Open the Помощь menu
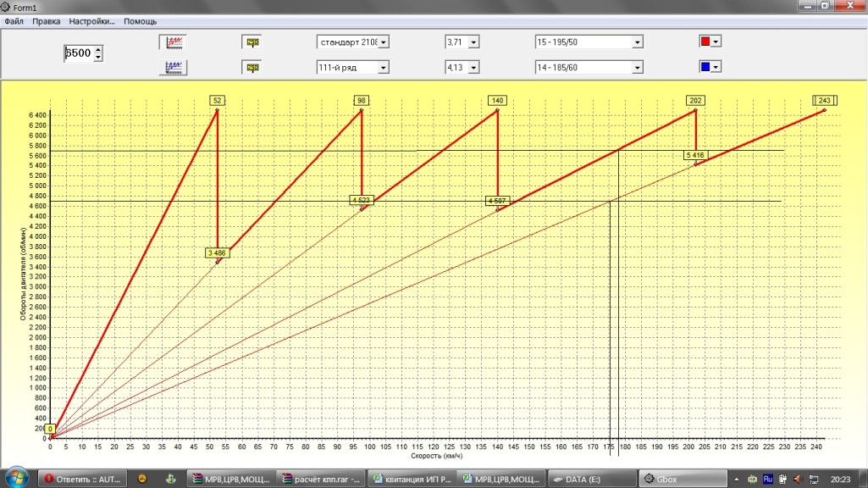The height and width of the screenshot is (488, 868). click(x=140, y=20)
